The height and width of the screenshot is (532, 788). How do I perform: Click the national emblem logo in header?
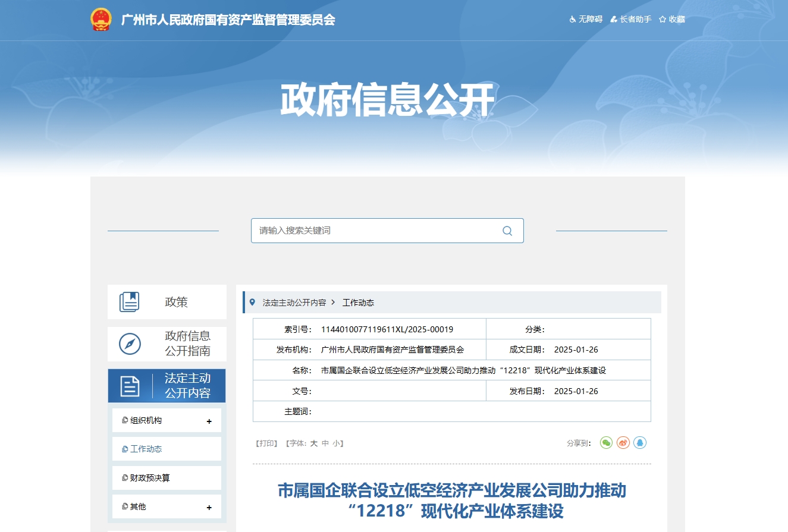(101, 20)
